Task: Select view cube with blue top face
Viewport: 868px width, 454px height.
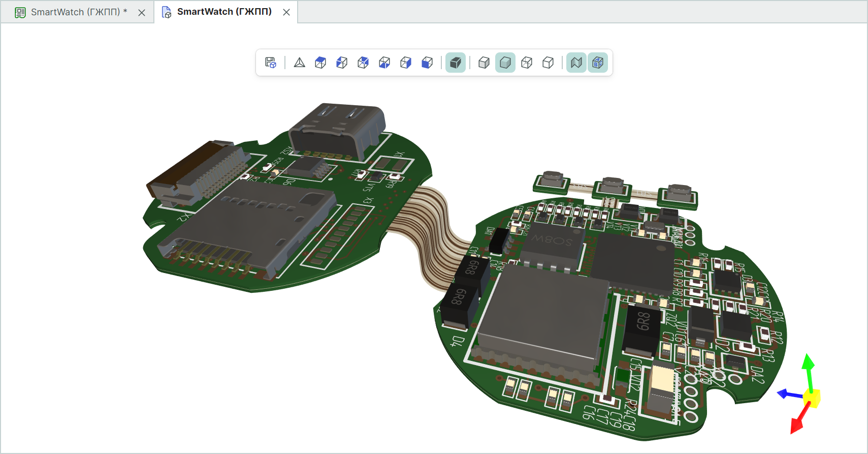Action: coord(320,63)
